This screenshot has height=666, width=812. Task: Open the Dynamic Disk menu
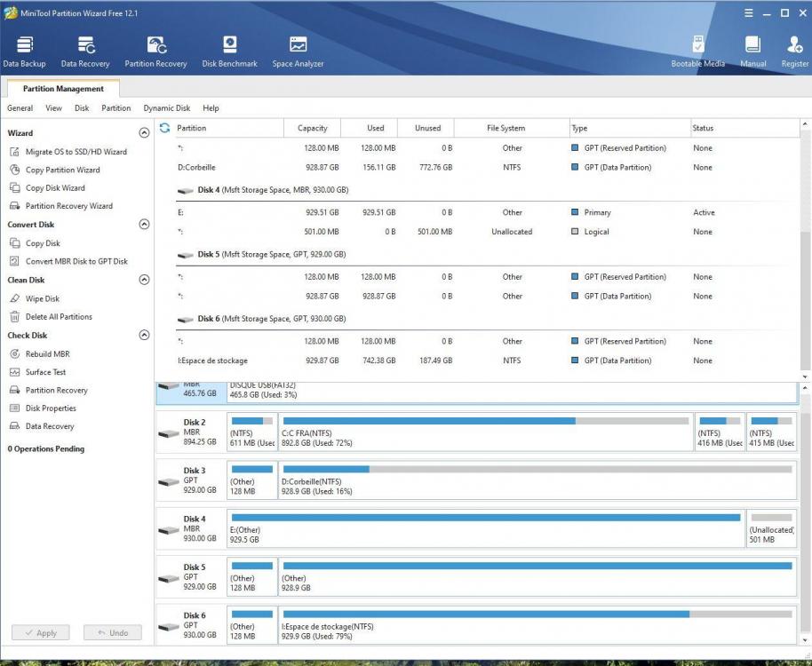click(x=166, y=108)
